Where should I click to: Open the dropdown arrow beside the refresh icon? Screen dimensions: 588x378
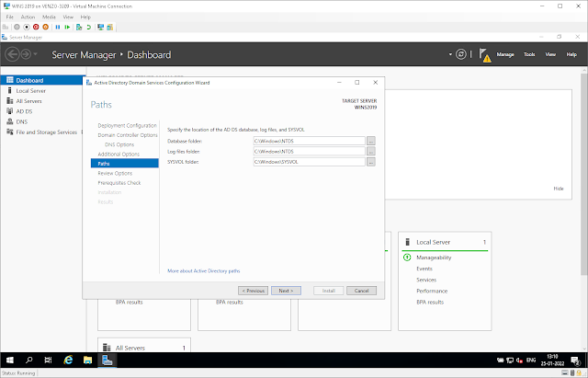coord(450,54)
